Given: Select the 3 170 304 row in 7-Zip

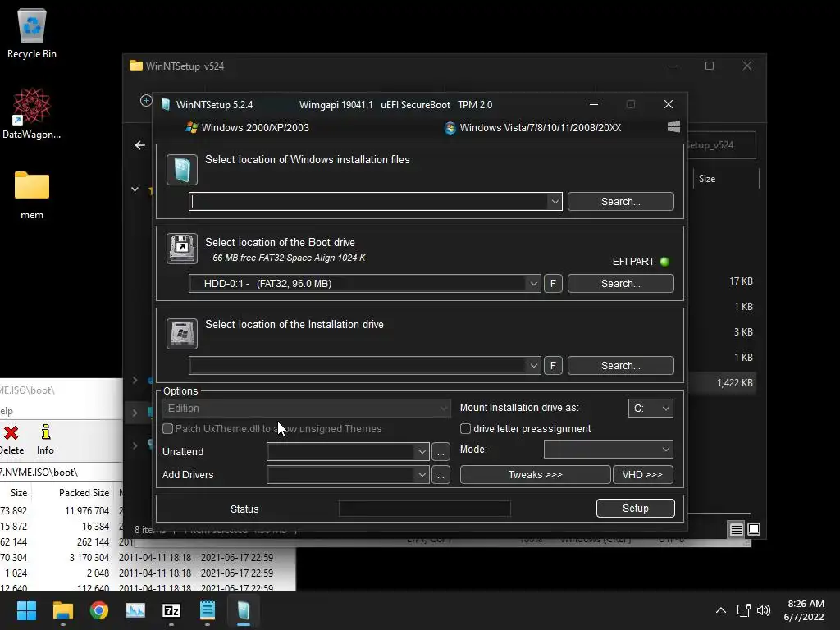Looking at the screenshot, I should pos(148,557).
